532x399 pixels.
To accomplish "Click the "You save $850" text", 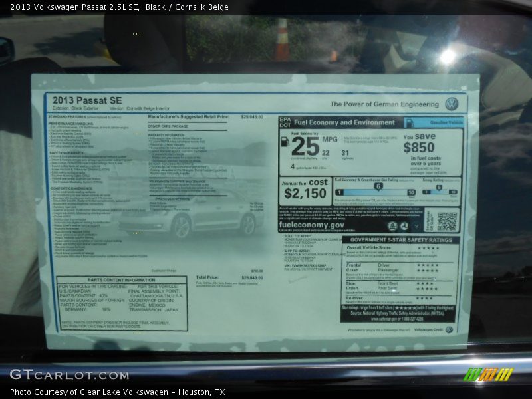I will pyautogui.click(x=419, y=143).
